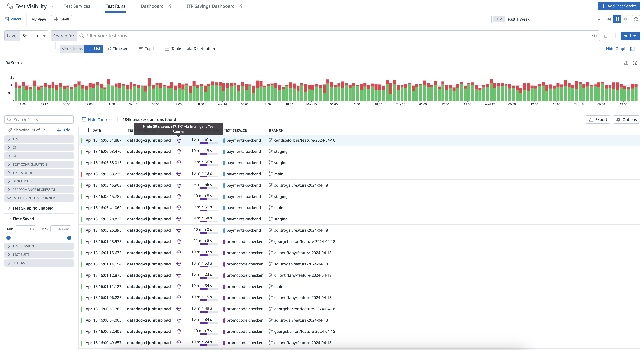
Task: Switch visualization to List
Action: (x=94, y=49)
